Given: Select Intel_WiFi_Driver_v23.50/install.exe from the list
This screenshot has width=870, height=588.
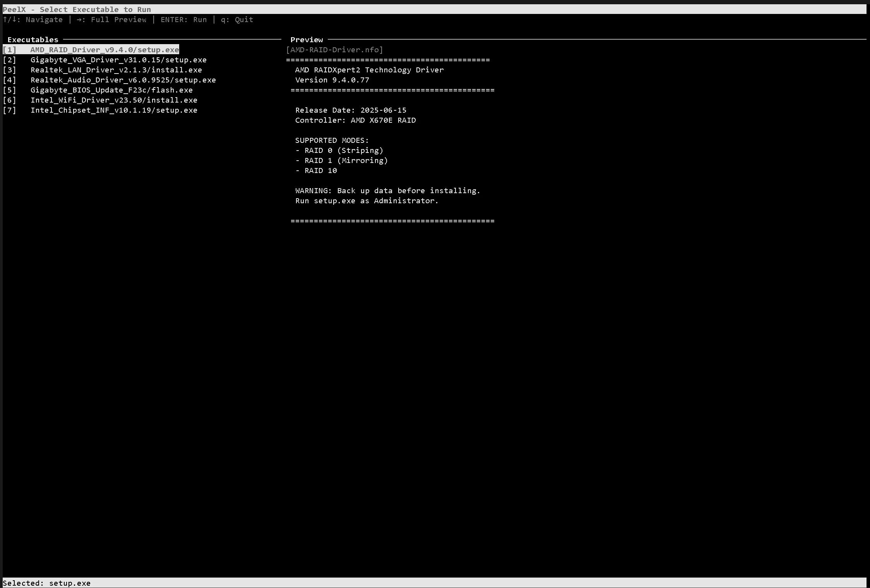Looking at the screenshot, I should point(114,100).
